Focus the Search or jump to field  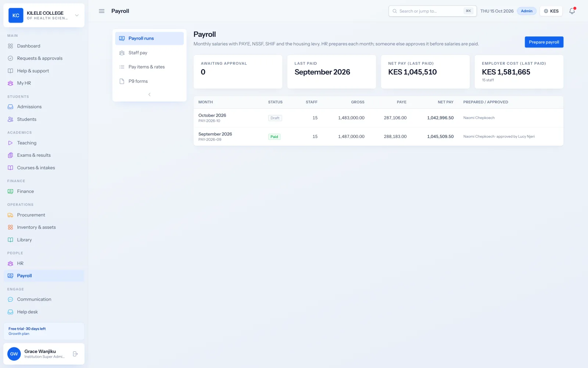tap(433, 11)
